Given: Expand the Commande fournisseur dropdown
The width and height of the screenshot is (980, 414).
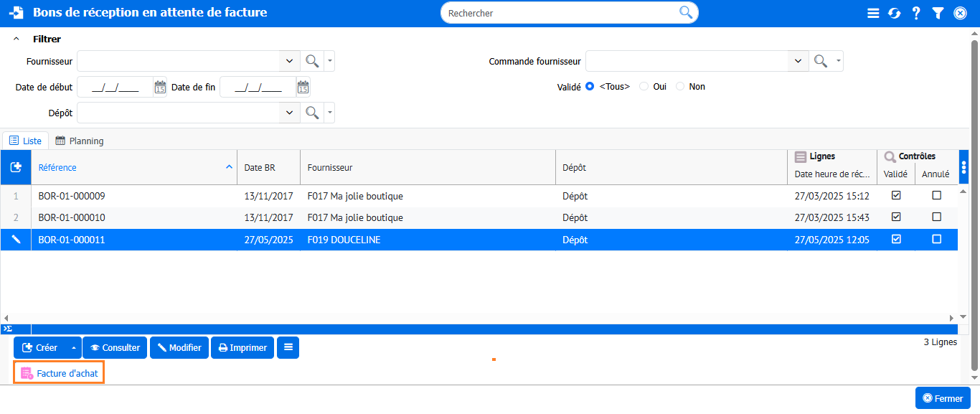Looking at the screenshot, I should click(x=798, y=62).
